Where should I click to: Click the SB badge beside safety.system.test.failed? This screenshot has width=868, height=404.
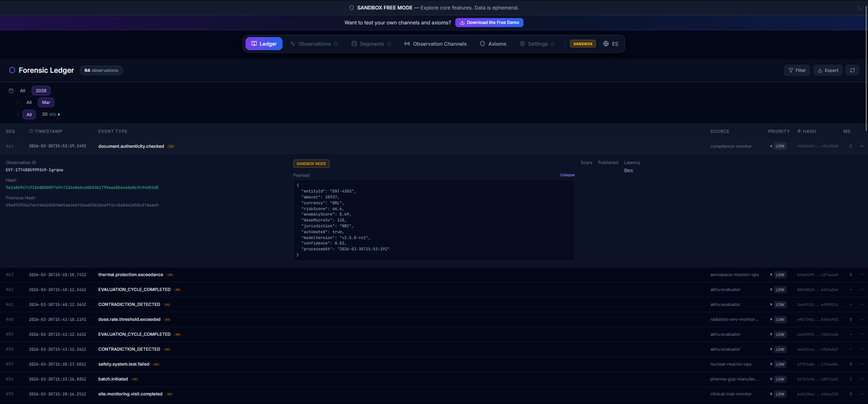[156, 364]
